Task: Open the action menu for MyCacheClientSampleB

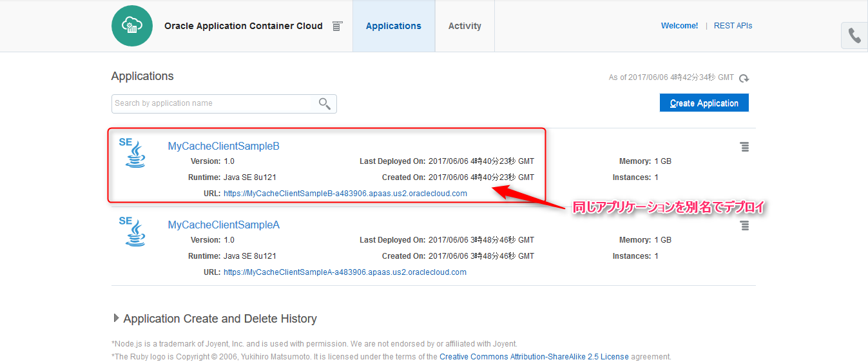Action: pos(744,147)
